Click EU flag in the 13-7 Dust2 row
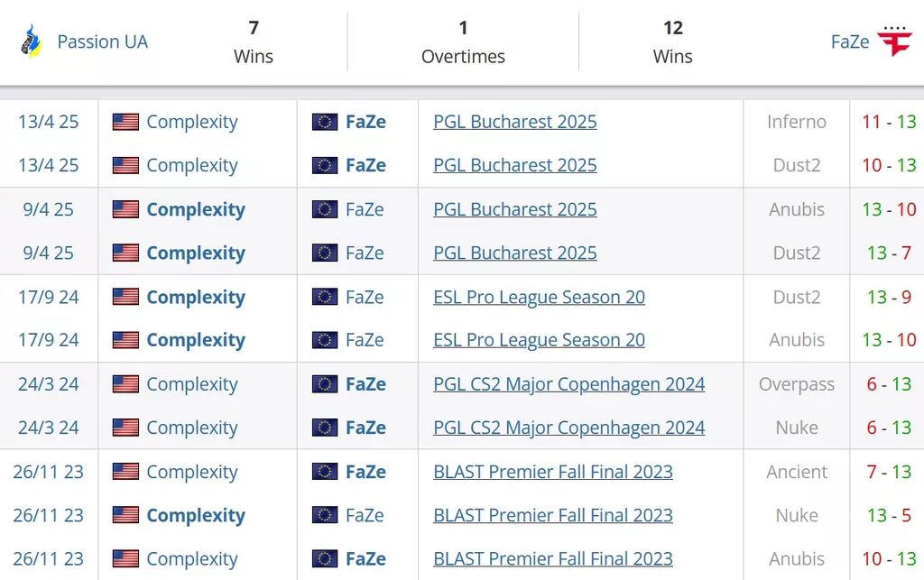This screenshot has height=580, width=924. point(325,253)
